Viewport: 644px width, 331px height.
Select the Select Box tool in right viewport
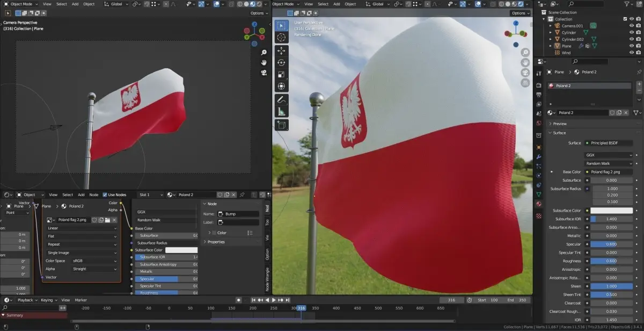pyautogui.click(x=281, y=25)
